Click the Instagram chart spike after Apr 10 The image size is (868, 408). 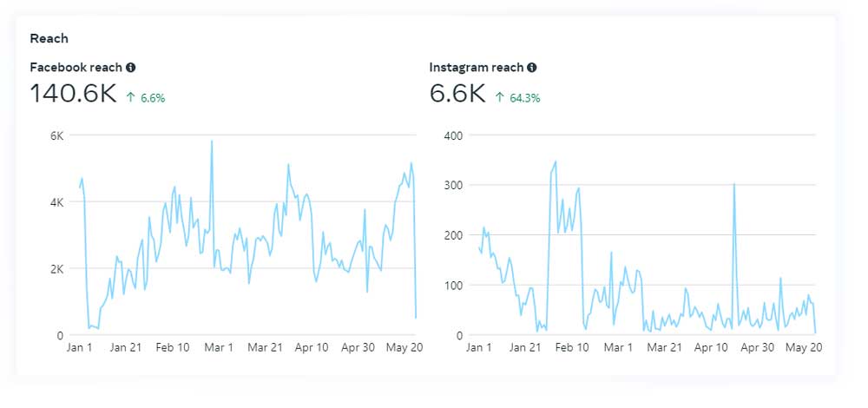pos(734,185)
